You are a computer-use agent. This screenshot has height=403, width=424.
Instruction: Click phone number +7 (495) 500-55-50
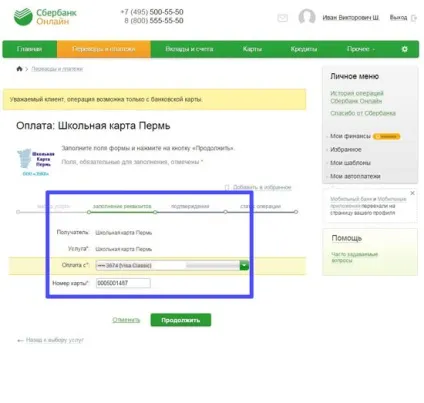pos(152,12)
